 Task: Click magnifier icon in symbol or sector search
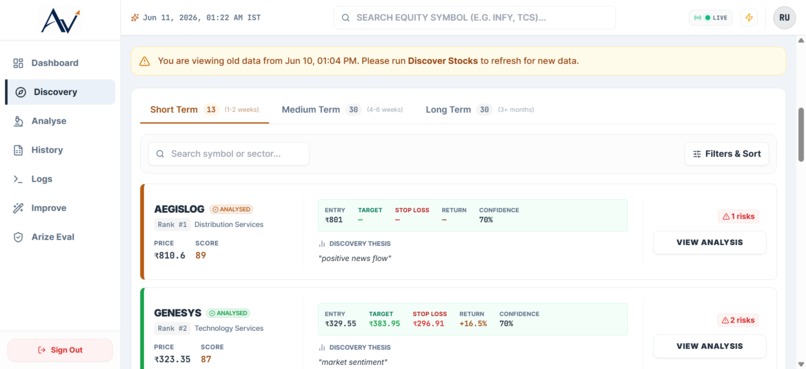(160, 154)
